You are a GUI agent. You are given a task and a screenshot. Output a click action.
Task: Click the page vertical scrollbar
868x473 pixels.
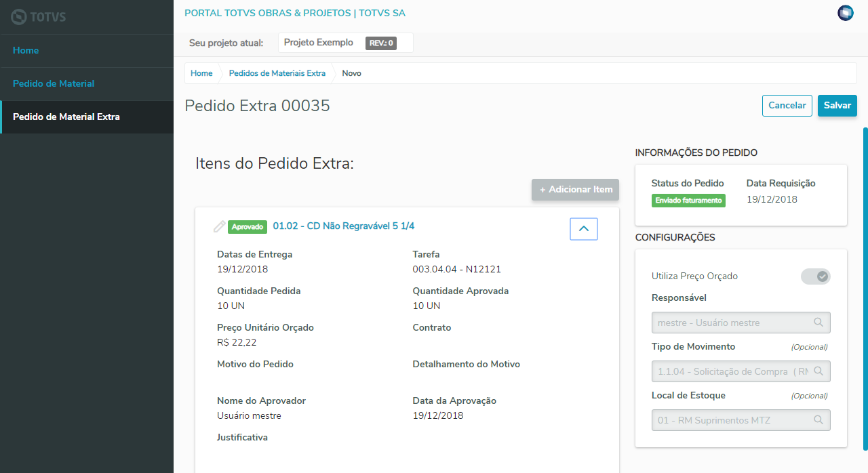point(865,289)
